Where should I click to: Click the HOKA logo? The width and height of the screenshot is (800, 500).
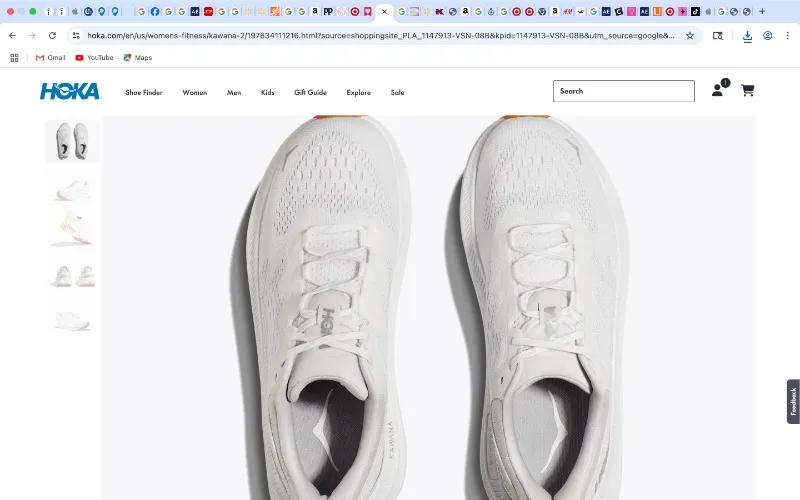[x=70, y=91]
